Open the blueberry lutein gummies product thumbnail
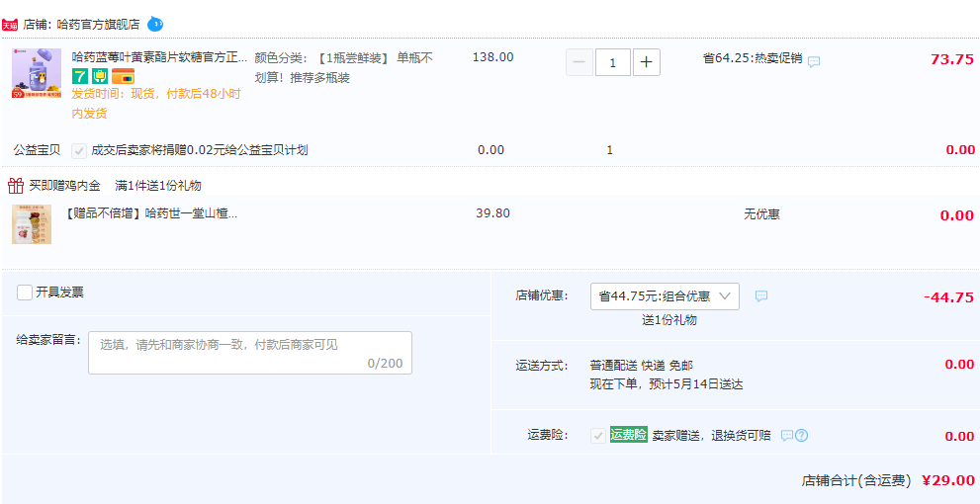980x504 pixels. (x=37, y=73)
